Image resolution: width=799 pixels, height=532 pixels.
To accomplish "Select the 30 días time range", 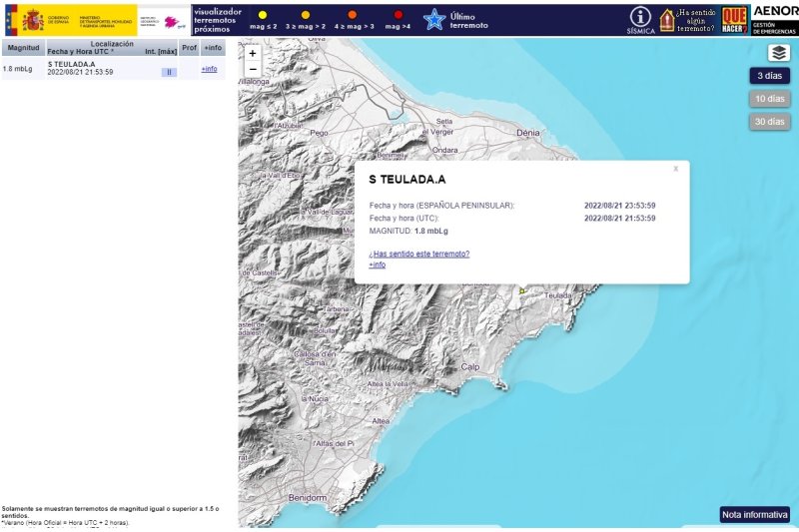I will click(x=769, y=122).
